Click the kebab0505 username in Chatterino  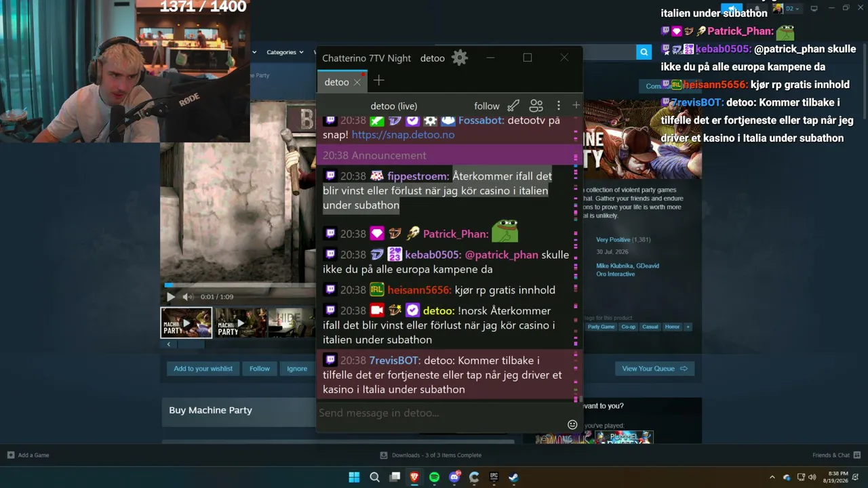point(433,255)
